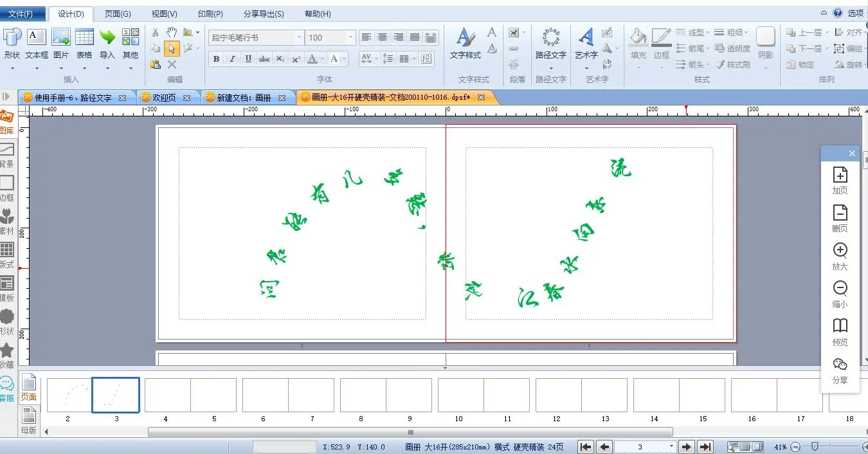The height and width of the screenshot is (454, 868).
Task: Switch to 视图(V) ribbon tab
Action: coord(164,14)
